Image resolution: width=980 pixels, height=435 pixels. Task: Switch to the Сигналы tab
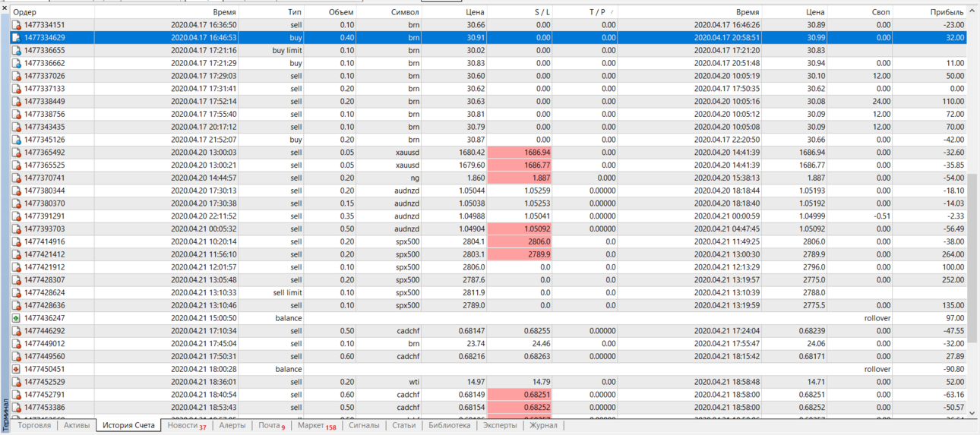pos(364,426)
